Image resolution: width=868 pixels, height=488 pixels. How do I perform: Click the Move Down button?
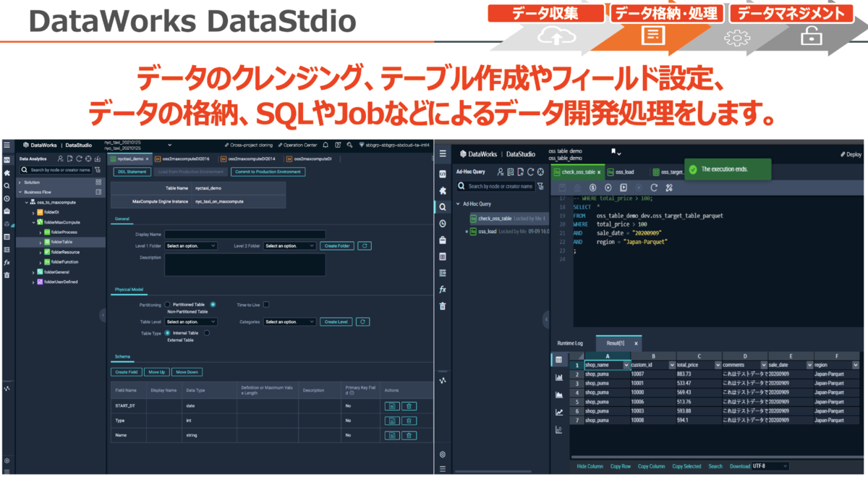pos(187,372)
